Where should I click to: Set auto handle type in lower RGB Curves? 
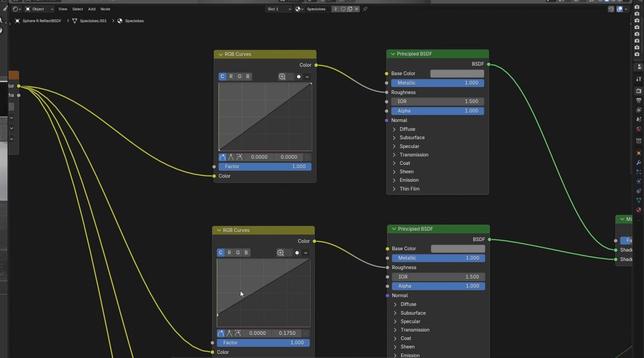coord(221,333)
